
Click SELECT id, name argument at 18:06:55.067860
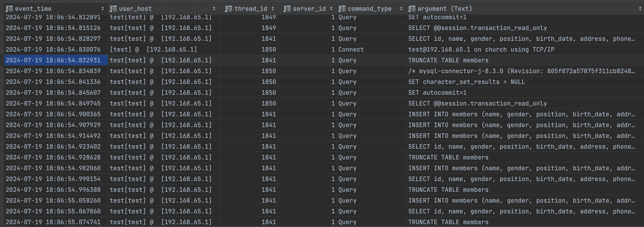click(x=525, y=211)
